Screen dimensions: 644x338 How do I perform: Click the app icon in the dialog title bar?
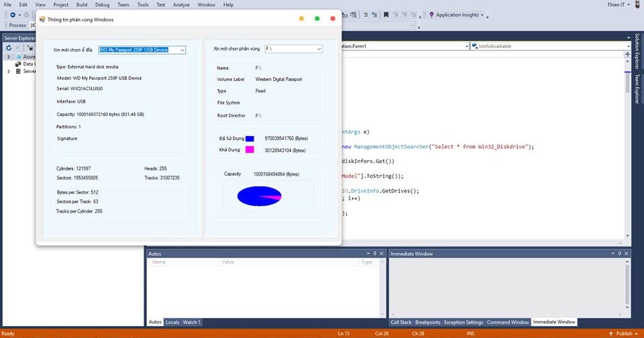click(x=42, y=19)
